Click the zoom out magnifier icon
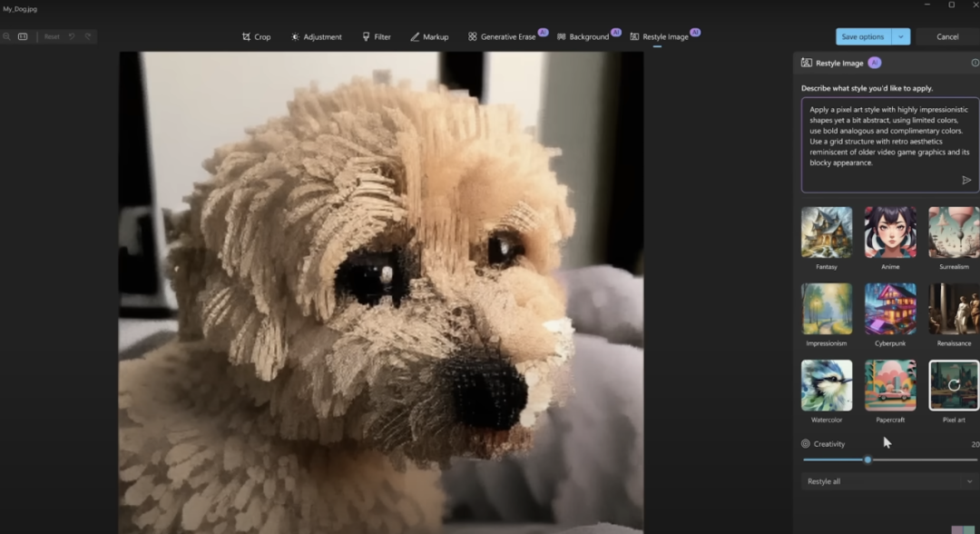The height and width of the screenshot is (534, 980). point(6,37)
